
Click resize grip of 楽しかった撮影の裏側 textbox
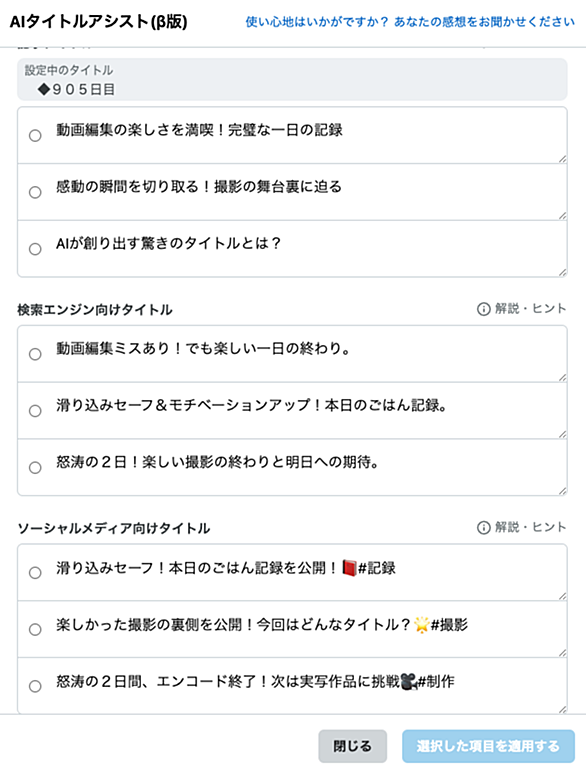click(x=562, y=653)
